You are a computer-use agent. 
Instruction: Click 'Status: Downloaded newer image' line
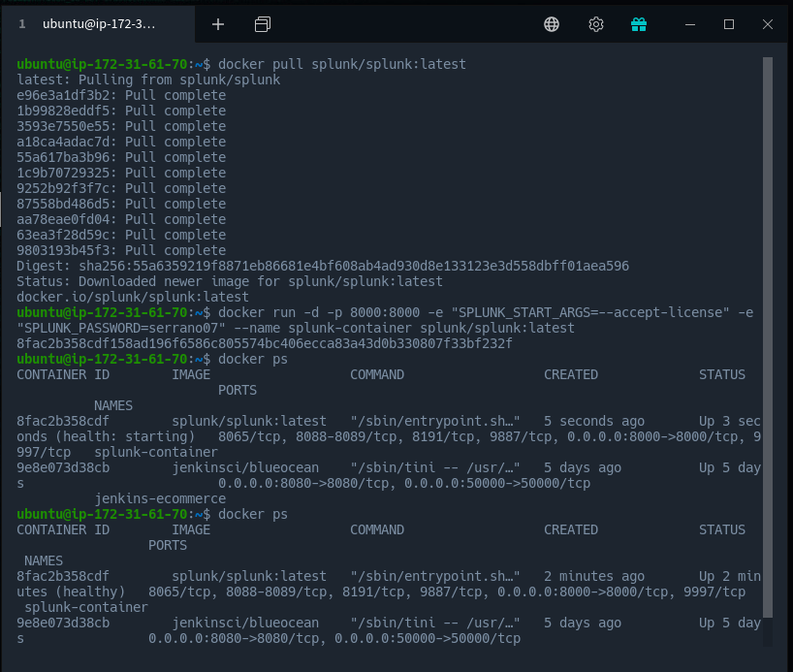click(230, 282)
